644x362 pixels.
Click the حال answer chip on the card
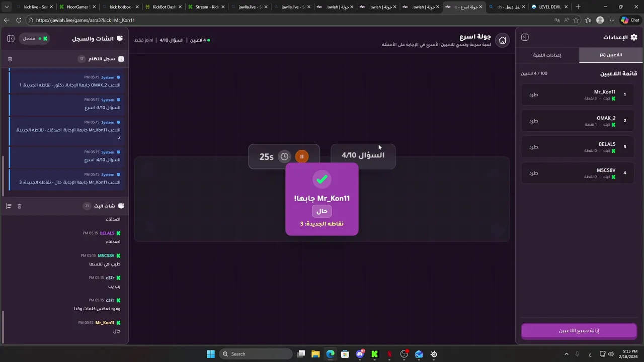click(322, 211)
